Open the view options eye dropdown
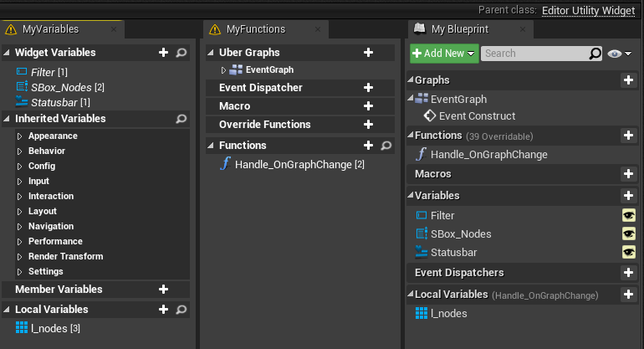 click(x=619, y=54)
